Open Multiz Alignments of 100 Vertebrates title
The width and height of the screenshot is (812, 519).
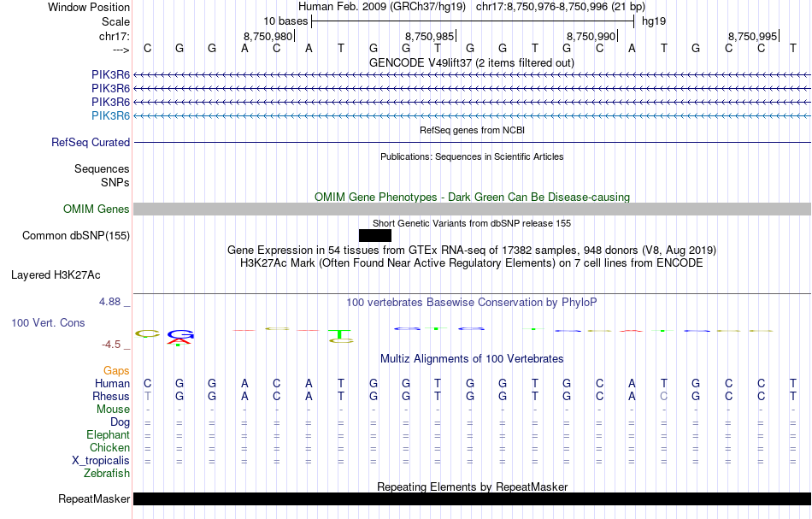pos(472,358)
